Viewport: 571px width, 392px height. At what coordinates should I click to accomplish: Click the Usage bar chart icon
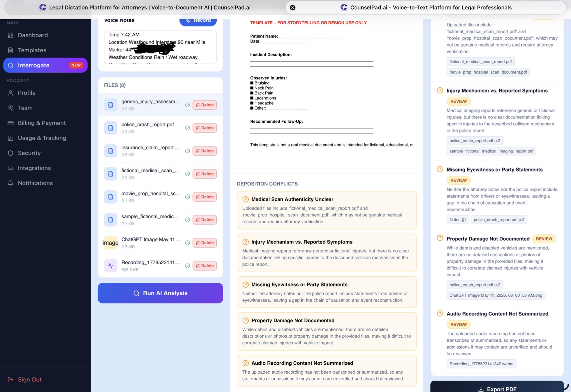click(11, 138)
